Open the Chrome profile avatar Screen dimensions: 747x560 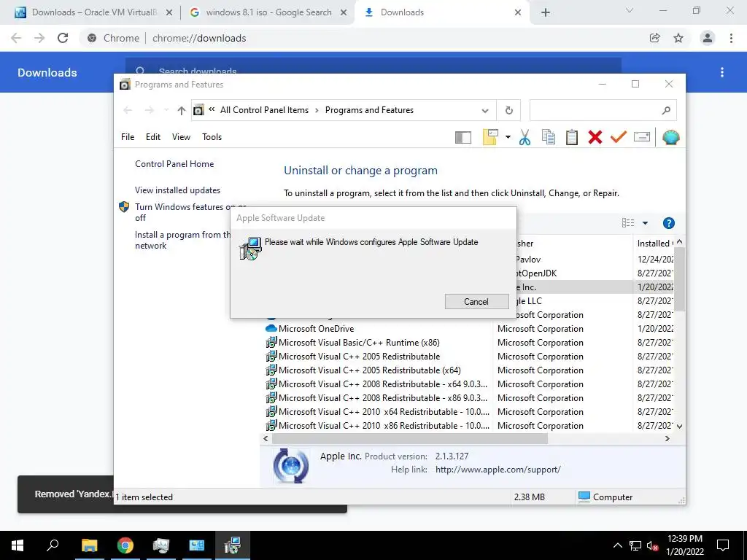tap(707, 38)
